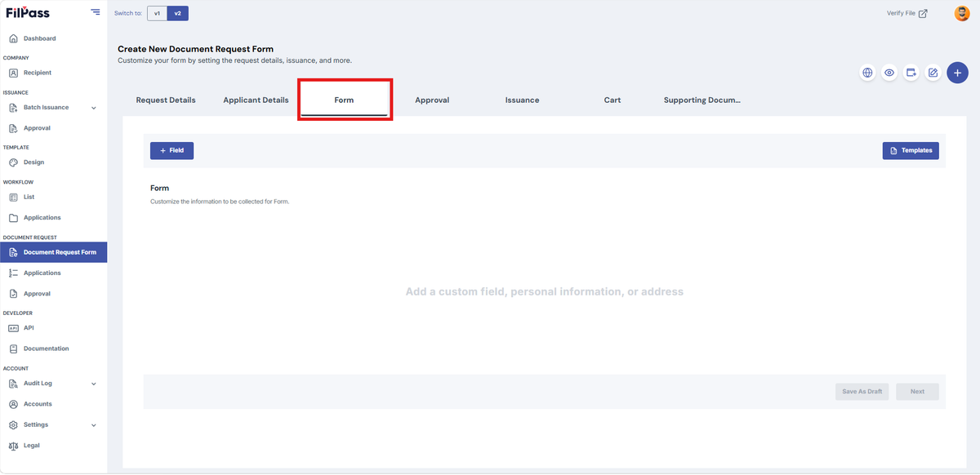Open Design via its palette icon
This screenshot has width=980, height=475.
coord(13,162)
